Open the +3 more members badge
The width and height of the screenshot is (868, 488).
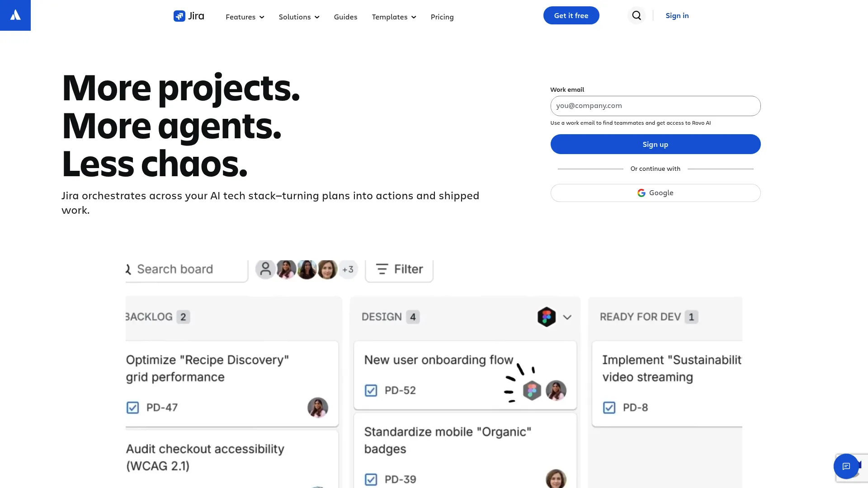[348, 270]
